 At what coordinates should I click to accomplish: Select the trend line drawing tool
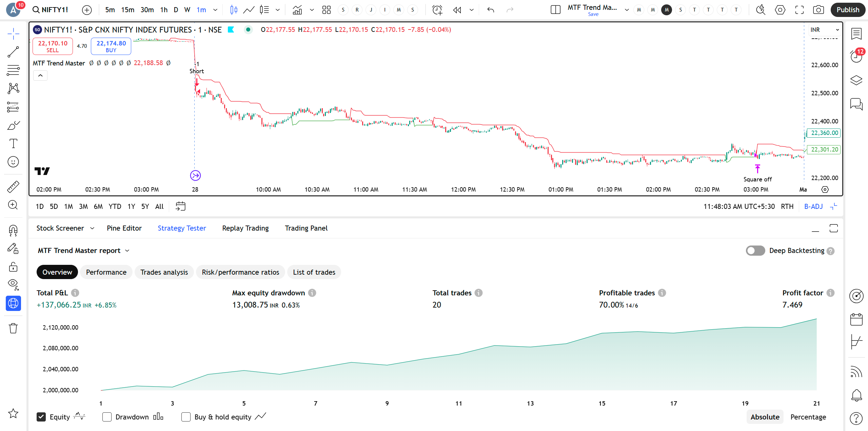click(x=13, y=52)
